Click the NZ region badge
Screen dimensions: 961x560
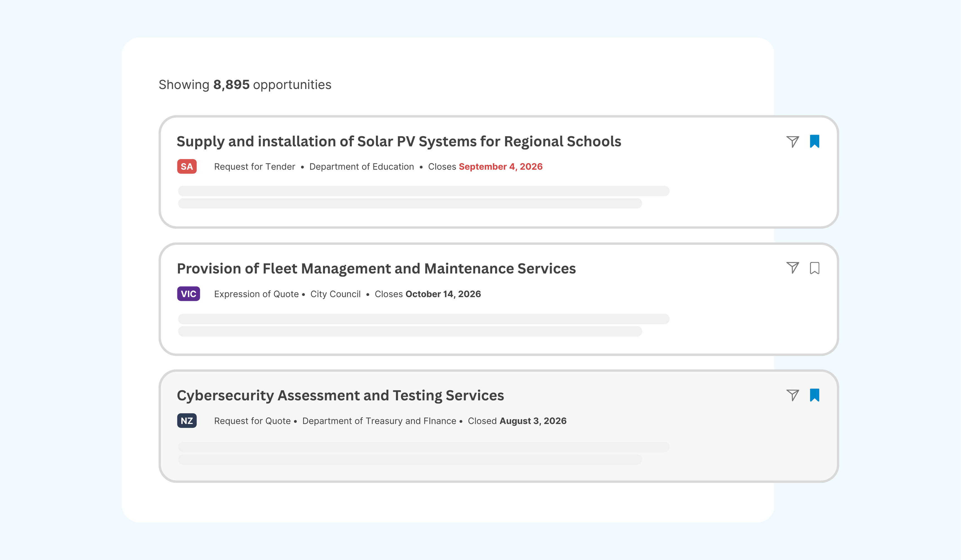pos(187,421)
